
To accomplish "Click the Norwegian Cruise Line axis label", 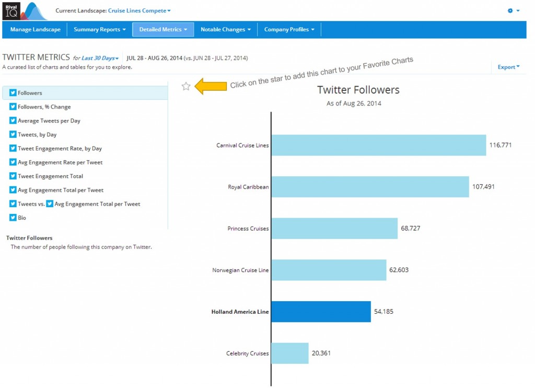I will click(240, 270).
